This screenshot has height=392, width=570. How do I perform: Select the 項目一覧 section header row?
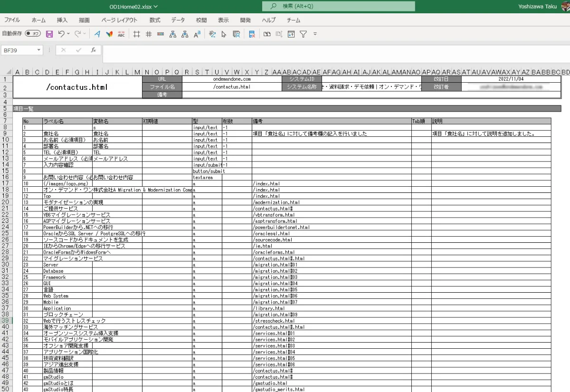pos(287,109)
